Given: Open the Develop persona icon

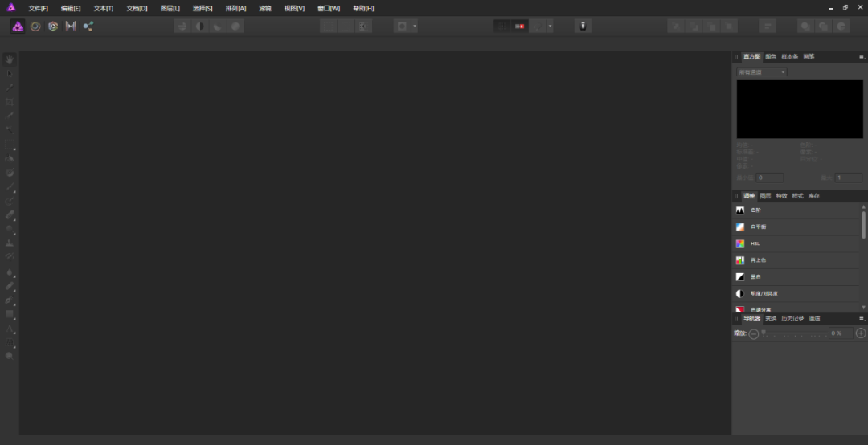Looking at the screenshot, I should [x=53, y=26].
